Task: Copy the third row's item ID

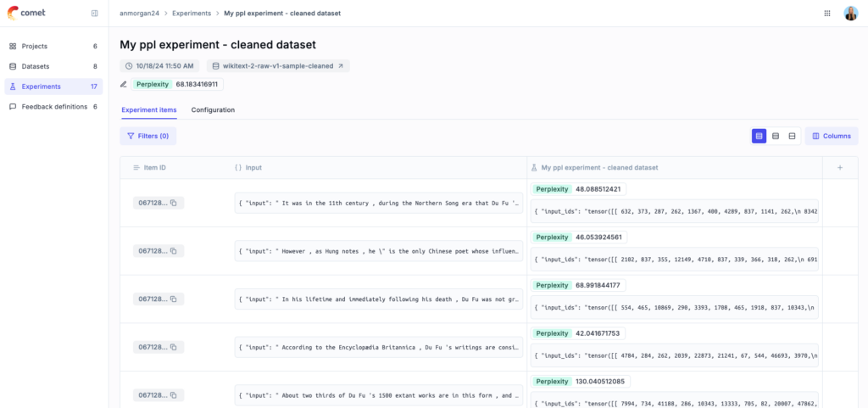Action: point(174,299)
